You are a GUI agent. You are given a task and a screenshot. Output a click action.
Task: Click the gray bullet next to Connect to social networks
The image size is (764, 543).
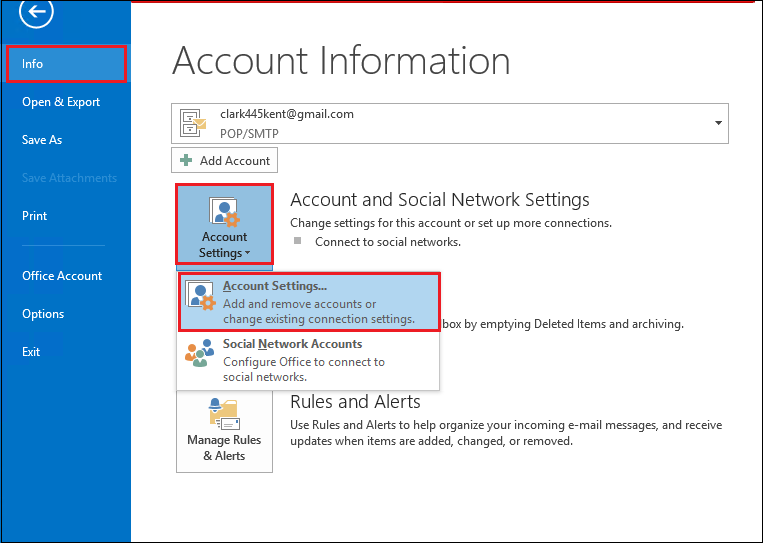point(297,241)
